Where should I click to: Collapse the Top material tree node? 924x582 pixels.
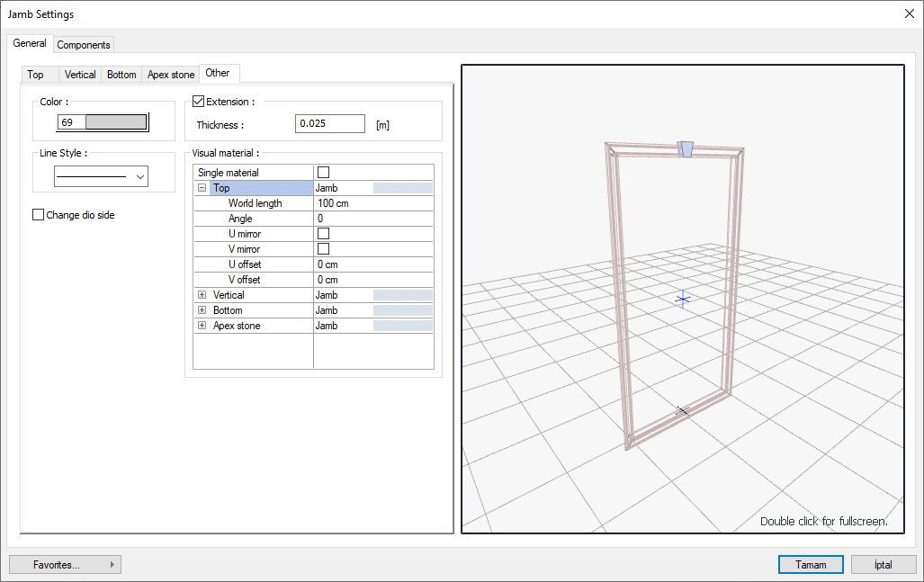click(202, 189)
